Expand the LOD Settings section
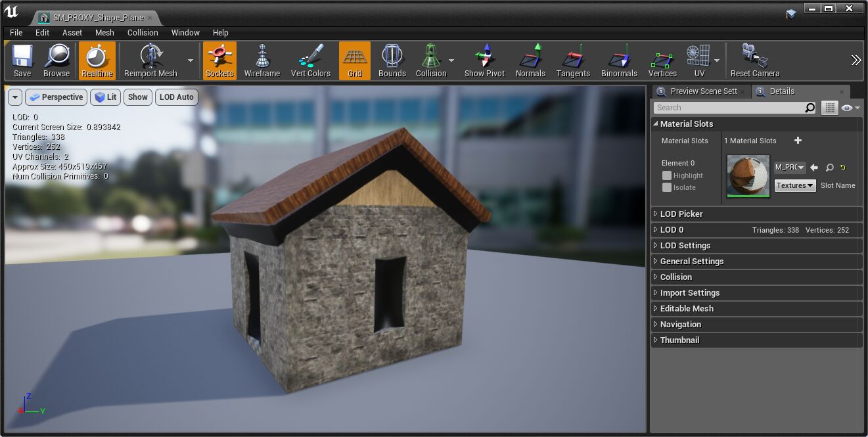 pyautogui.click(x=685, y=246)
